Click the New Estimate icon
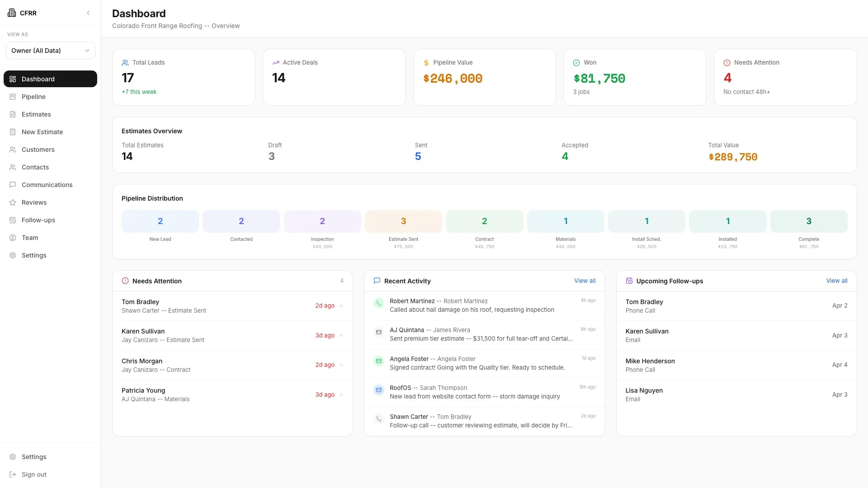The image size is (868, 488). click(x=12, y=131)
